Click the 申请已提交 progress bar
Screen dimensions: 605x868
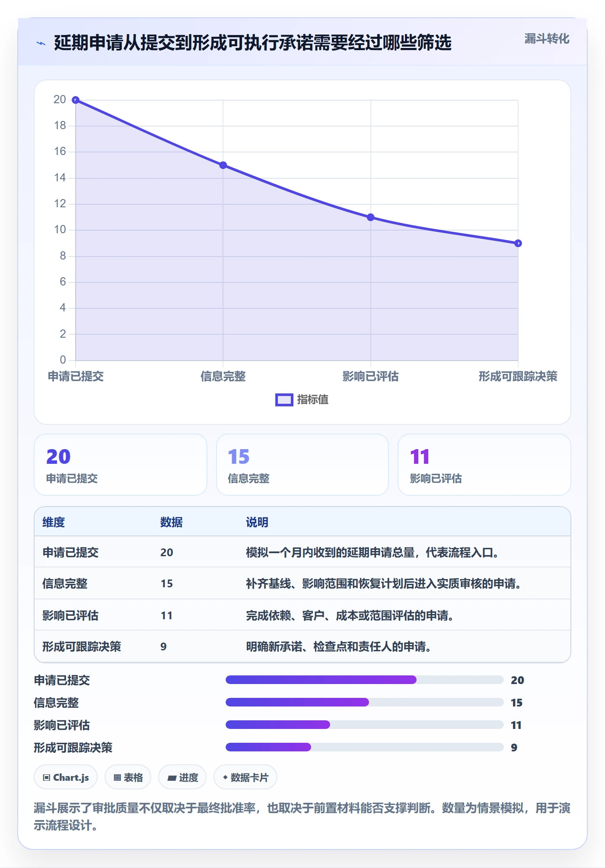pos(364,680)
